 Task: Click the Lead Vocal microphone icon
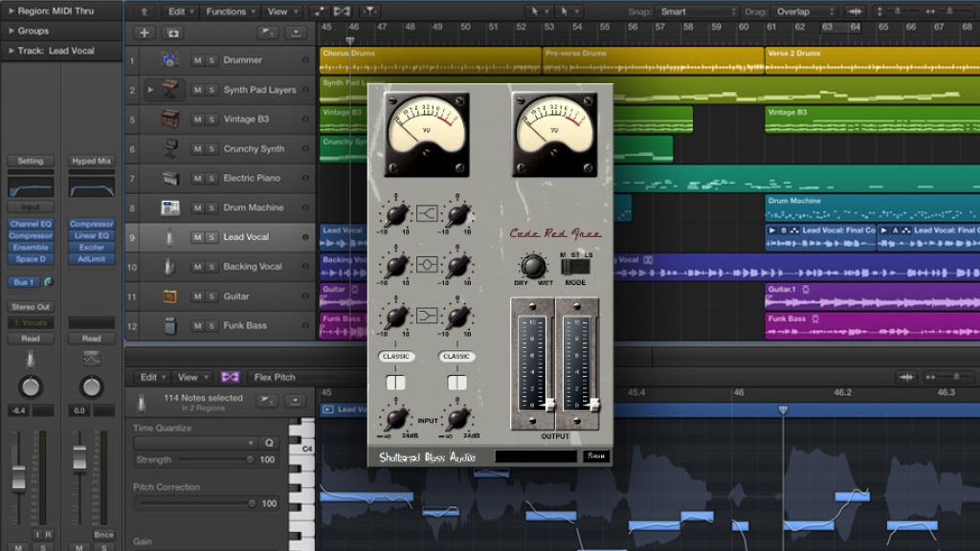pyautogui.click(x=169, y=237)
